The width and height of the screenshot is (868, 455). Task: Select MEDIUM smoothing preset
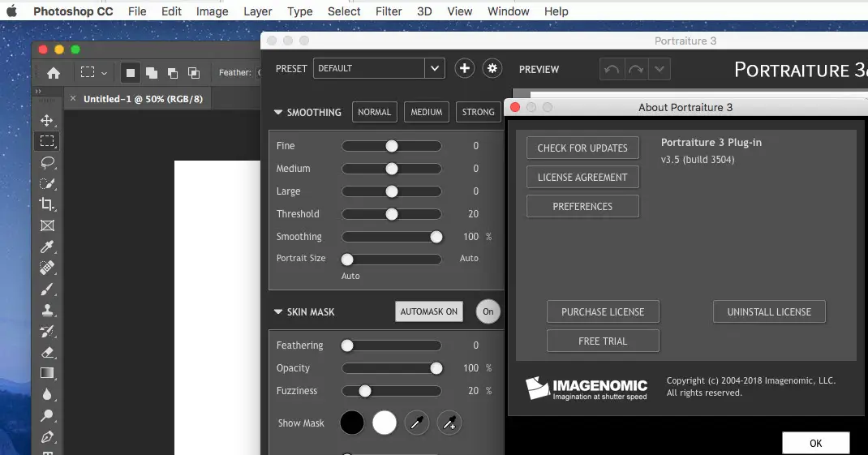click(x=426, y=112)
